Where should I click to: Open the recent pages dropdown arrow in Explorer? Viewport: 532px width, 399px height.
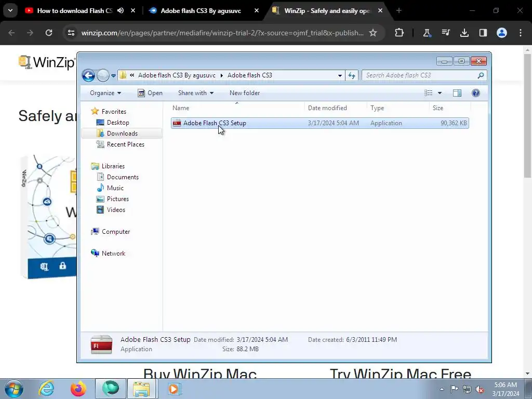[x=113, y=76]
